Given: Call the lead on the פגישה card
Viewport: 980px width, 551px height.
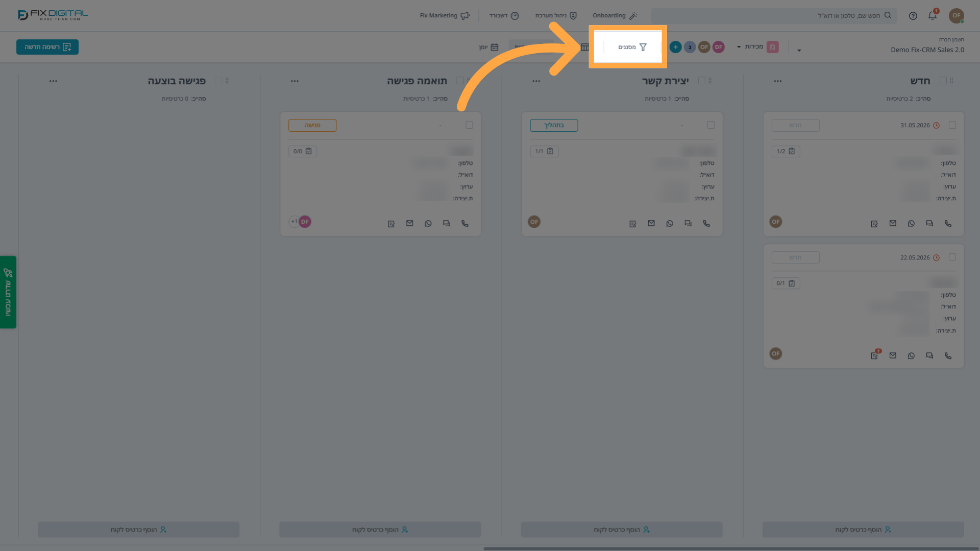Looking at the screenshot, I should (x=465, y=224).
